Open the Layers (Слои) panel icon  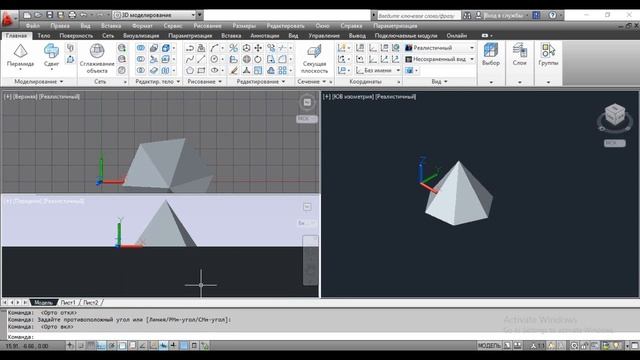coord(520,51)
